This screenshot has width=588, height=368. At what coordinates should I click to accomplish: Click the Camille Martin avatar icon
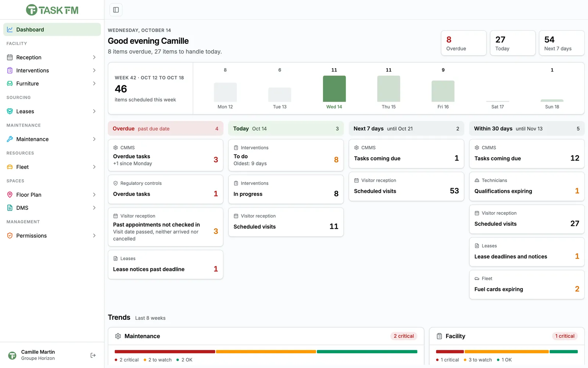click(x=12, y=355)
